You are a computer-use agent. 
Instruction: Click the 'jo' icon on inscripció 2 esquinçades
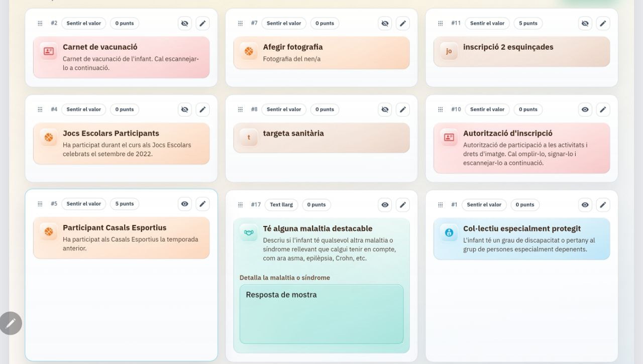coord(449,51)
